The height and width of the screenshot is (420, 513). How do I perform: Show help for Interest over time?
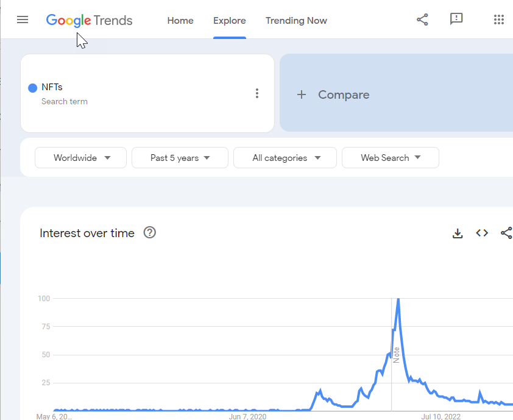click(x=149, y=233)
